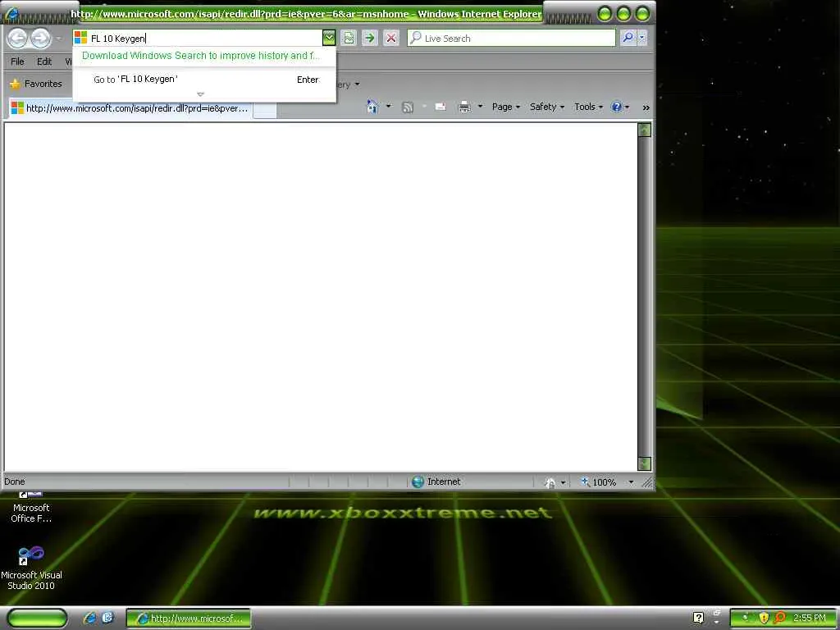Click the Compatibility View icon

[349, 38]
